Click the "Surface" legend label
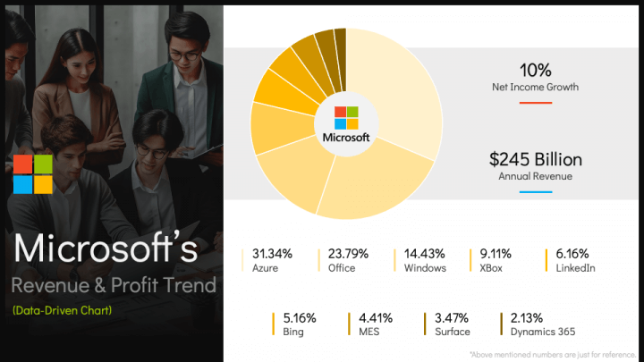Screen dimensions: 644x362 click(453, 332)
